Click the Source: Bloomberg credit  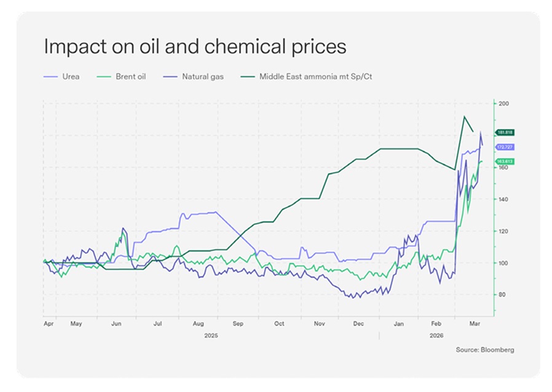tap(484, 350)
